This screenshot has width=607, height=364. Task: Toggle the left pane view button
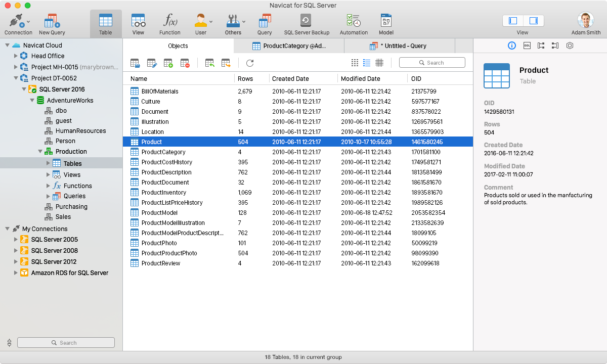tap(513, 21)
